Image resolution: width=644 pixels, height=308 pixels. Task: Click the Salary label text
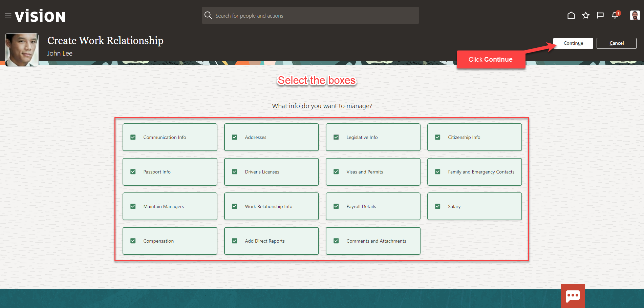pos(454,206)
